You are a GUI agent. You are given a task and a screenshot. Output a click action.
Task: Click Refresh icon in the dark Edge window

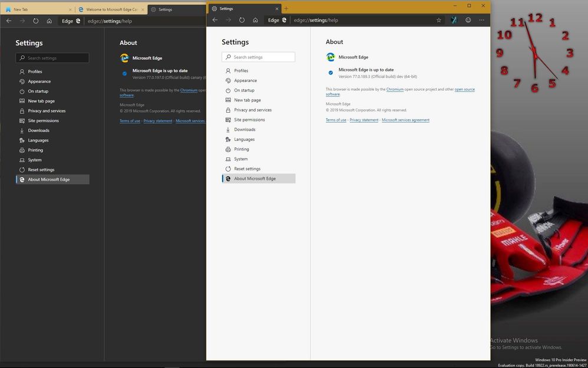pos(35,21)
